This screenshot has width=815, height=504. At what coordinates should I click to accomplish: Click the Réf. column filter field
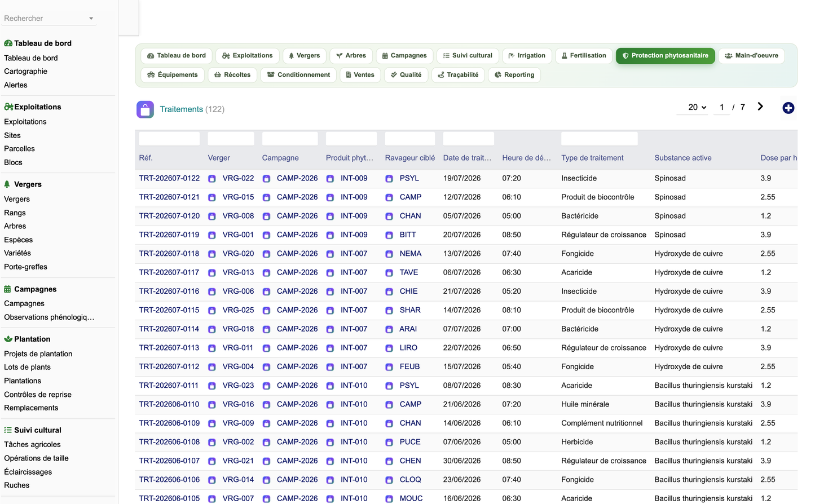click(169, 139)
